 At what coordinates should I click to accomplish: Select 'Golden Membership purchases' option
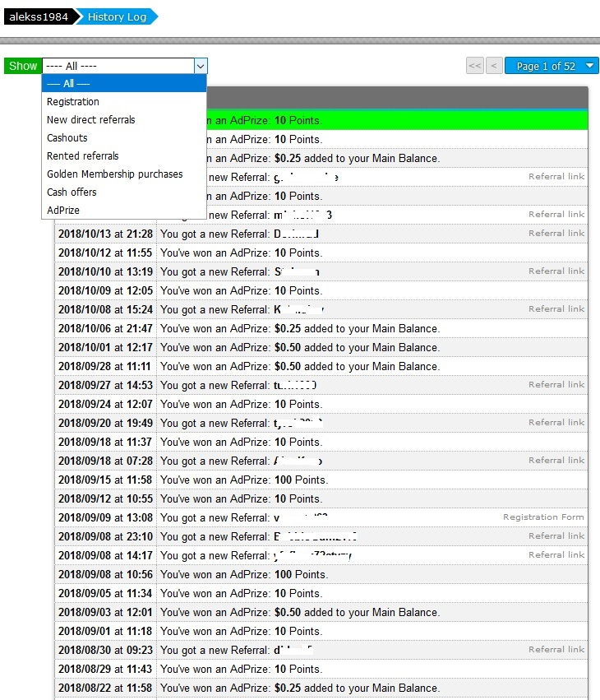coord(114,174)
